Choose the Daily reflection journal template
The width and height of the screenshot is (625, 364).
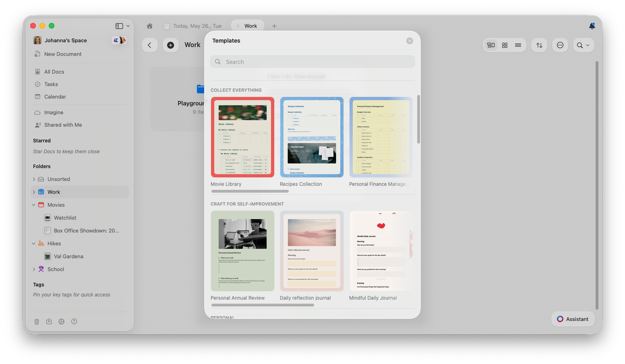tap(312, 251)
